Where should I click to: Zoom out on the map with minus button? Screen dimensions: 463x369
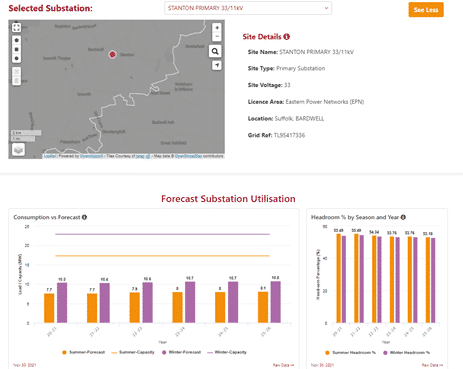point(217,36)
